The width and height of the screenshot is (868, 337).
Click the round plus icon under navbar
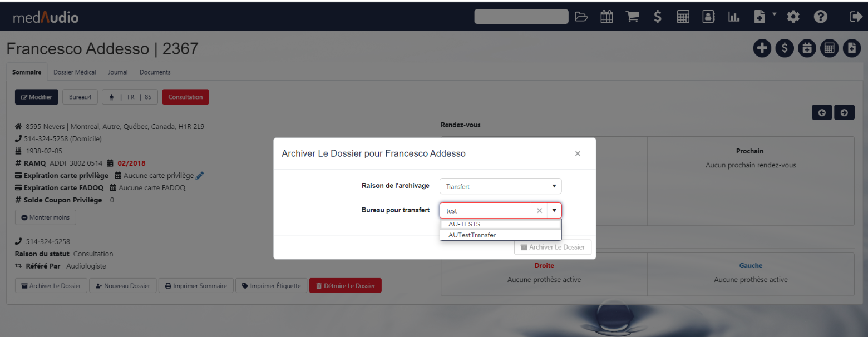tap(762, 48)
